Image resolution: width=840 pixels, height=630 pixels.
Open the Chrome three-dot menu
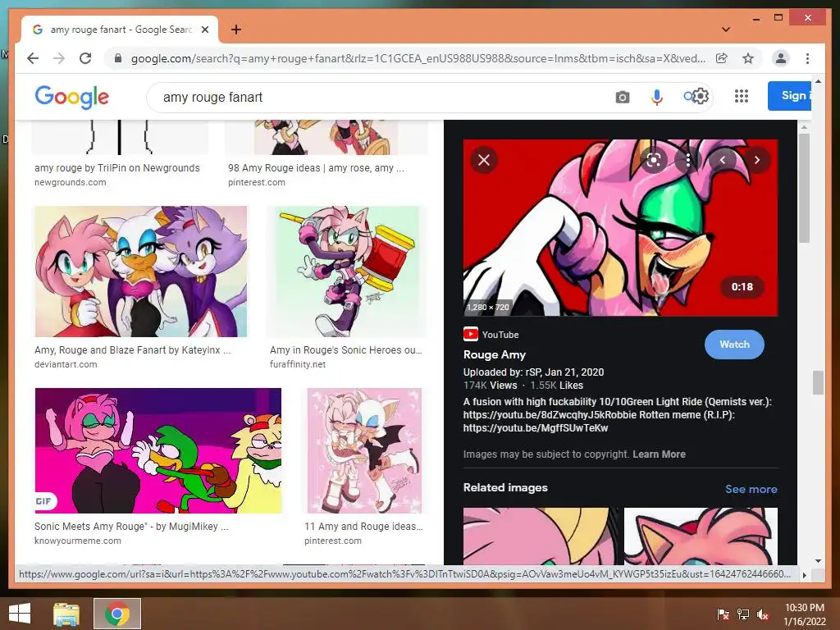[807, 58]
